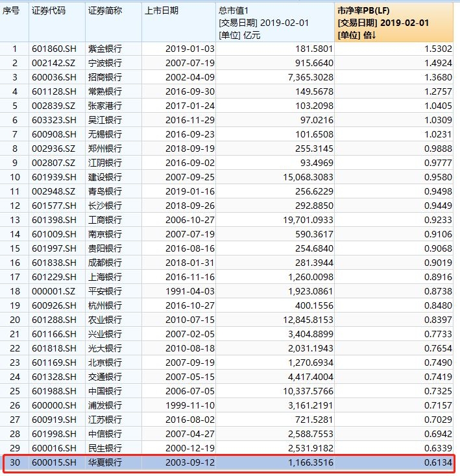
Task: Click the 证券简称 column header
Action: click(114, 23)
